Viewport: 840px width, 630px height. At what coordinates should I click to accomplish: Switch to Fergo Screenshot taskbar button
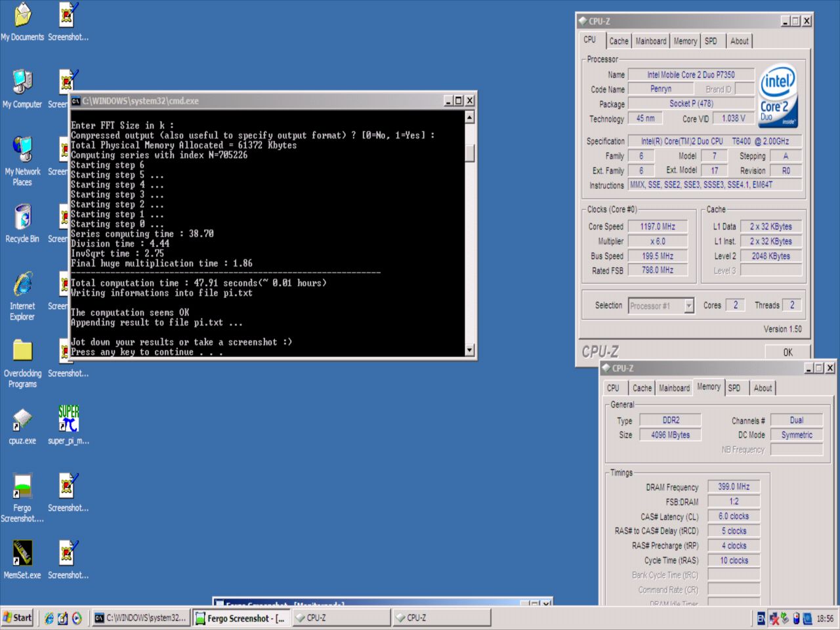241,618
